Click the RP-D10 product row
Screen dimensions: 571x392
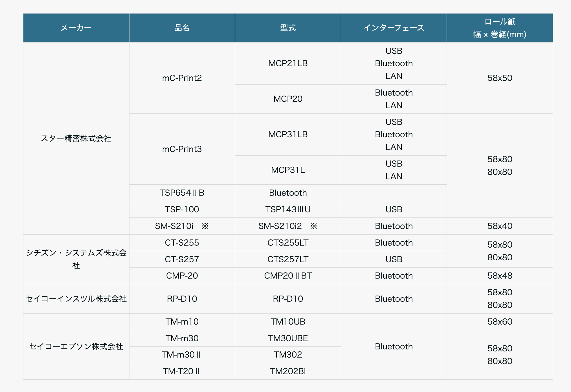point(182,298)
